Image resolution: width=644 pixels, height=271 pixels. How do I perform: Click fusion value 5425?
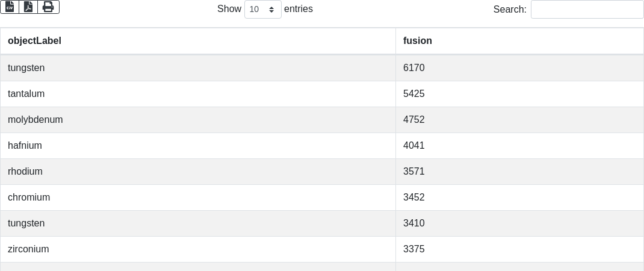(x=414, y=94)
